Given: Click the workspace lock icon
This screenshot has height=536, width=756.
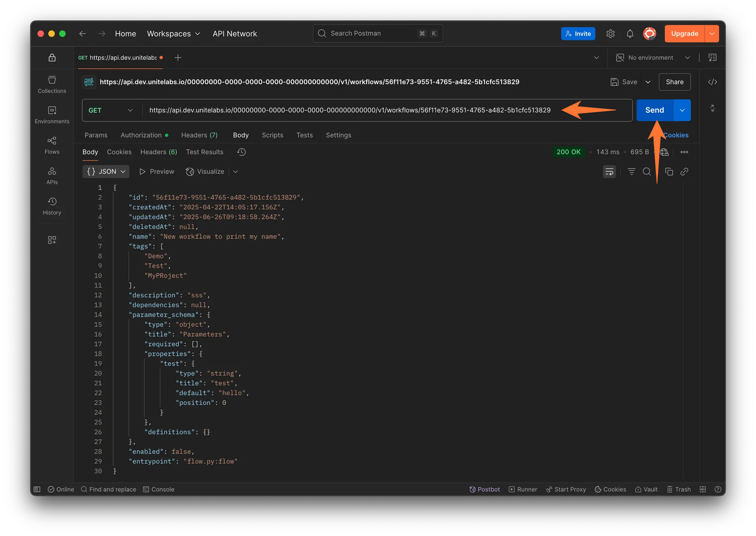Looking at the screenshot, I should click(x=52, y=58).
